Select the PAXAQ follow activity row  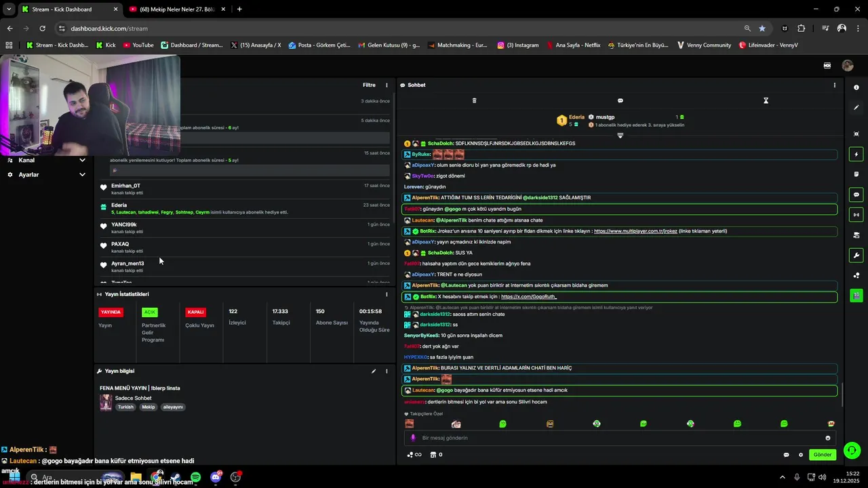coord(244,247)
